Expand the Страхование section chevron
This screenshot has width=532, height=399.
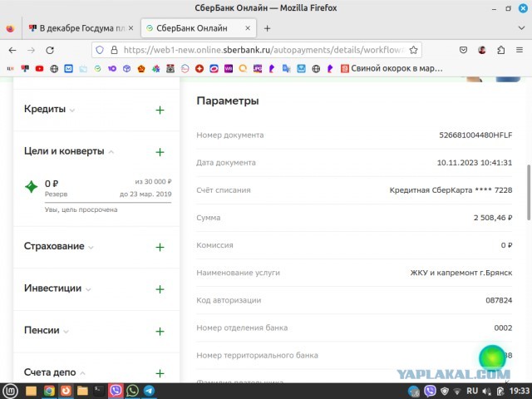91,247
